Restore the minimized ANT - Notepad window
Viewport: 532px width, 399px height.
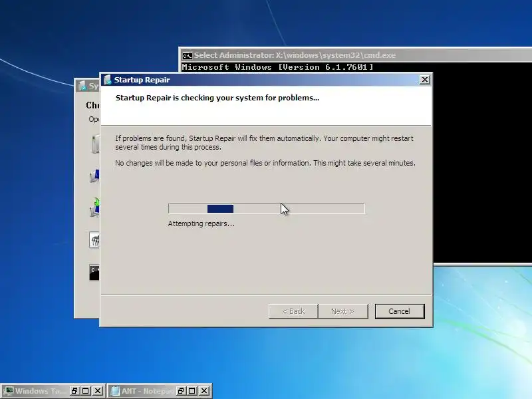pyautogui.click(x=181, y=391)
